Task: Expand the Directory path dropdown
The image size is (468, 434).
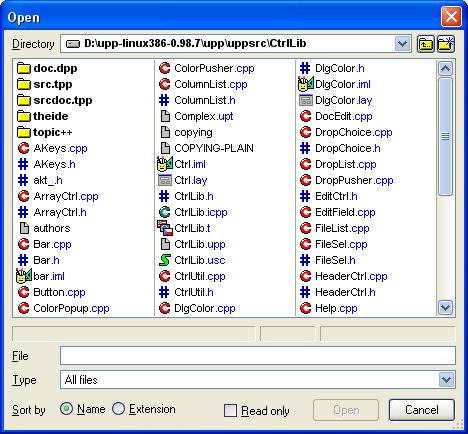Action: [402, 44]
